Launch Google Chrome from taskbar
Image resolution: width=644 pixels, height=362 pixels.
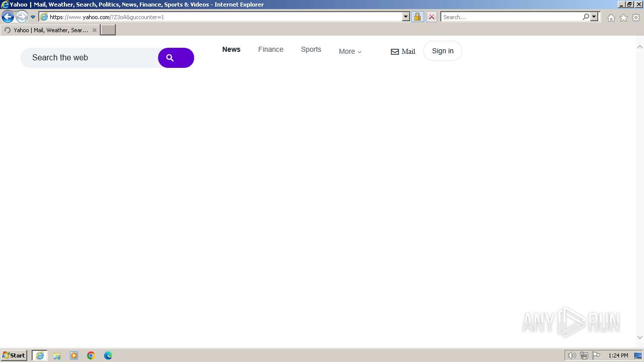[x=91, y=355]
